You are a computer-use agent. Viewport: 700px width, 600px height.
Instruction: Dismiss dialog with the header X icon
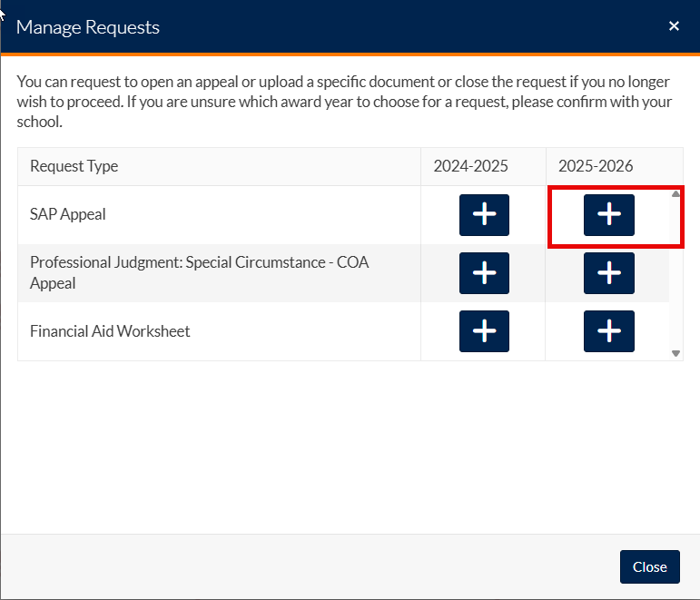674,26
